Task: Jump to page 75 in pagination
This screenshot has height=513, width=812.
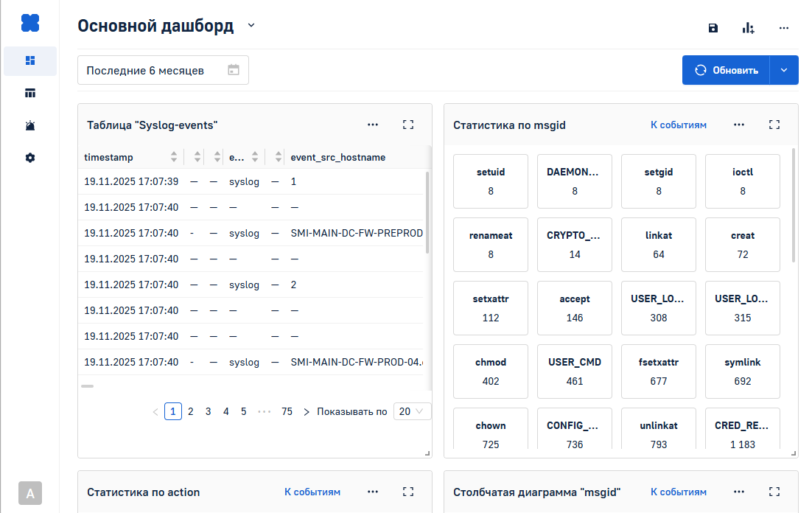Action: click(287, 411)
